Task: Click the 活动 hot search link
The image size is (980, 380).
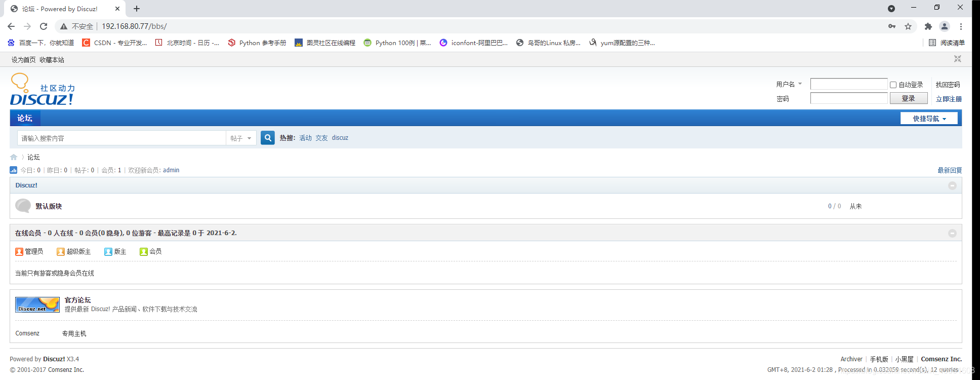Action: click(x=306, y=138)
